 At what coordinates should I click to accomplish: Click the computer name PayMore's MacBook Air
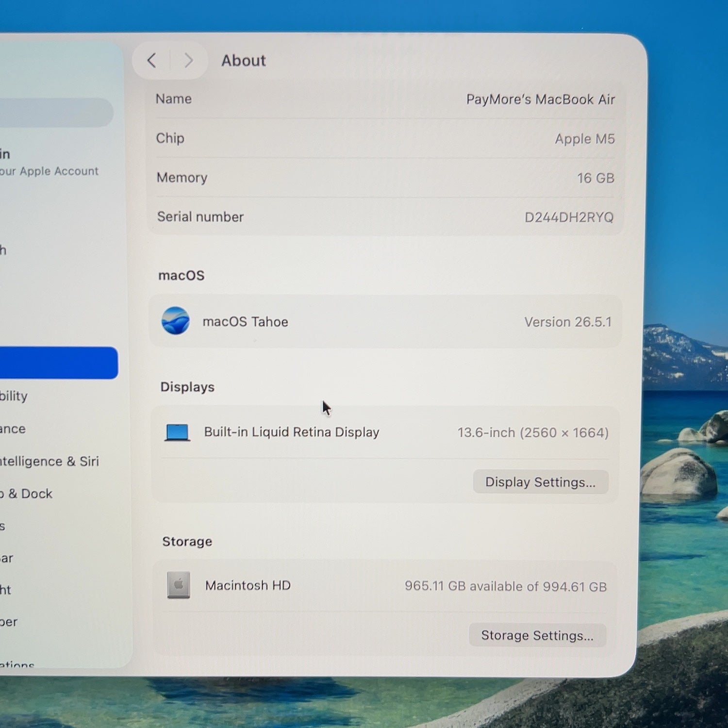(541, 99)
